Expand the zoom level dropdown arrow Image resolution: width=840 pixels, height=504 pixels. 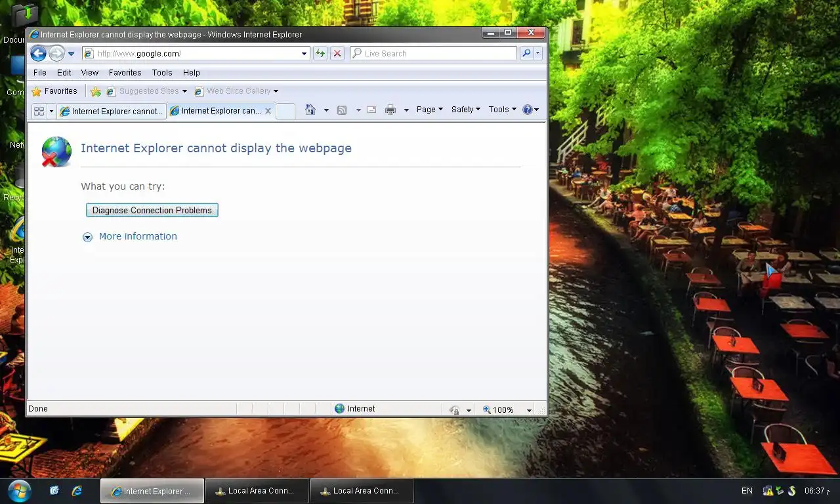tap(529, 410)
